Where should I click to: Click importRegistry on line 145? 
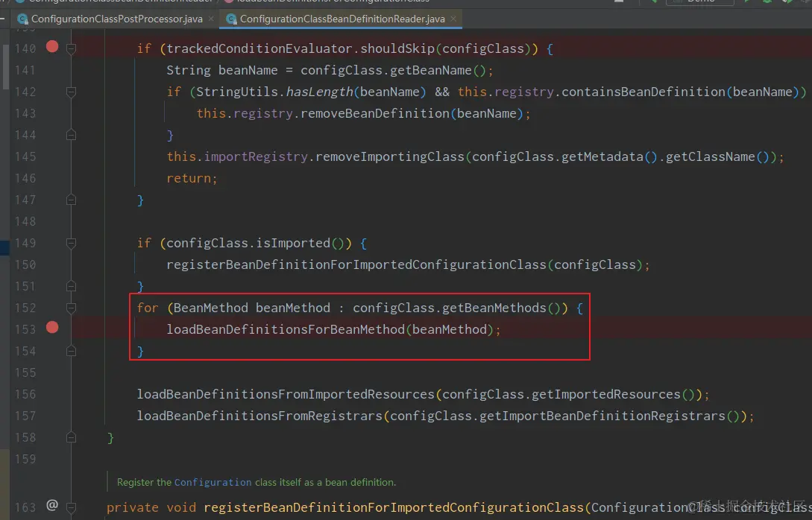tap(256, 156)
